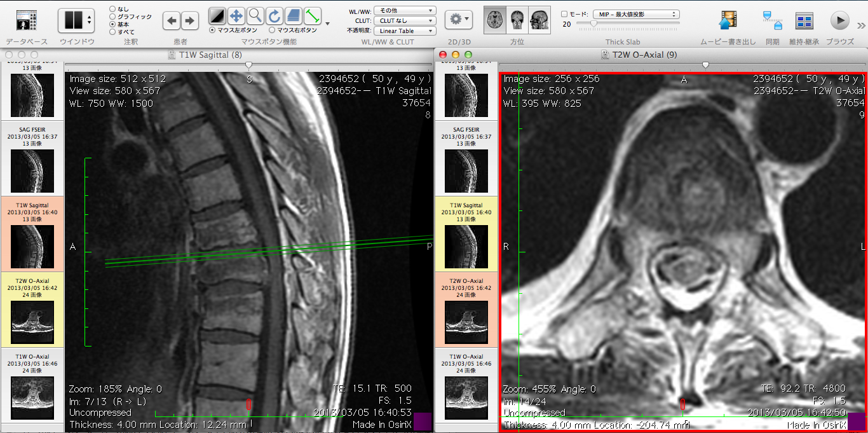The image size is (868, 433).
Task: Select the green length measurement tool
Action: 312,15
